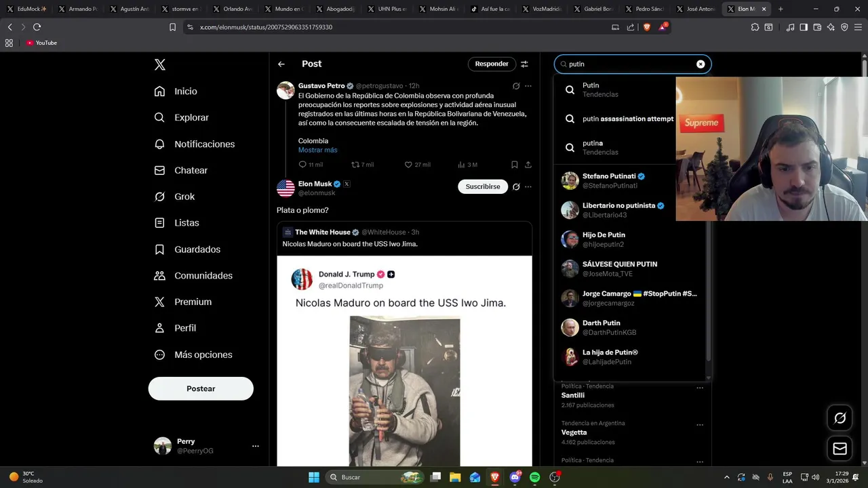Image resolution: width=868 pixels, height=488 pixels.
Task: Clear the putin search with the X icon
Action: (701, 64)
